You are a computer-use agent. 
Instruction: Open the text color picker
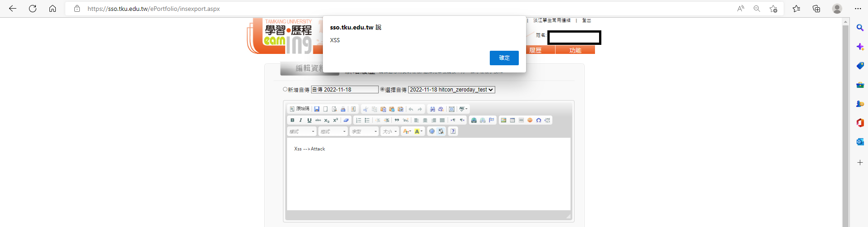point(407,131)
